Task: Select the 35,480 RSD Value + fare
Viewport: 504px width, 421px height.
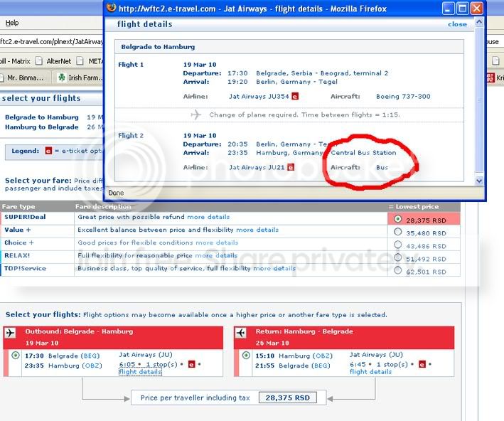Action: click(x=397, y=231)
